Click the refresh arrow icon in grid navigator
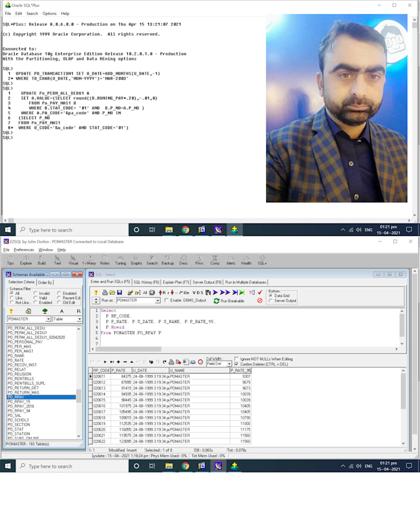The width and height of the screenshot is (420, 525). tap(164, 362)
